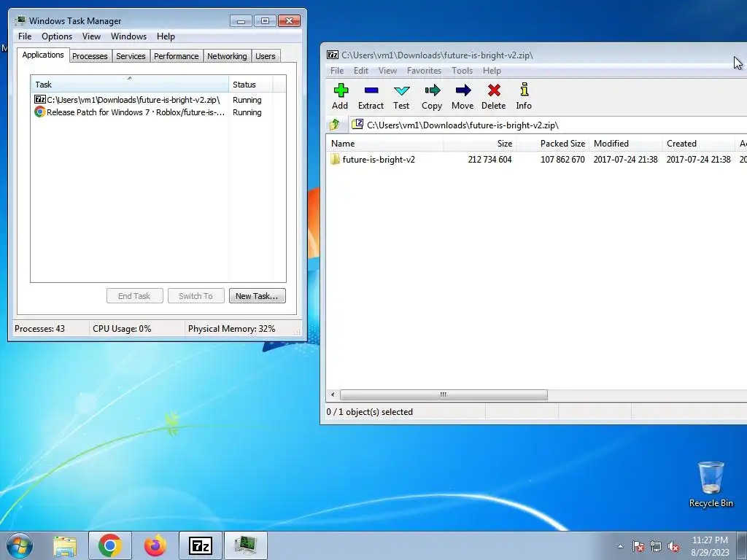747x560 pixels.
Task: Sort 7-Zip list by Name column
Action: (385, 144)
